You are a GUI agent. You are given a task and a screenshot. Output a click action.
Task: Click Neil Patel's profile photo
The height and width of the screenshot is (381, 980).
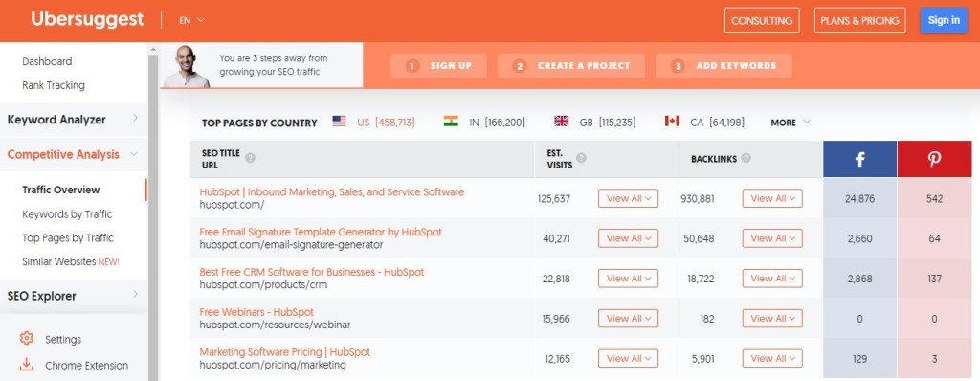point(187,66)
